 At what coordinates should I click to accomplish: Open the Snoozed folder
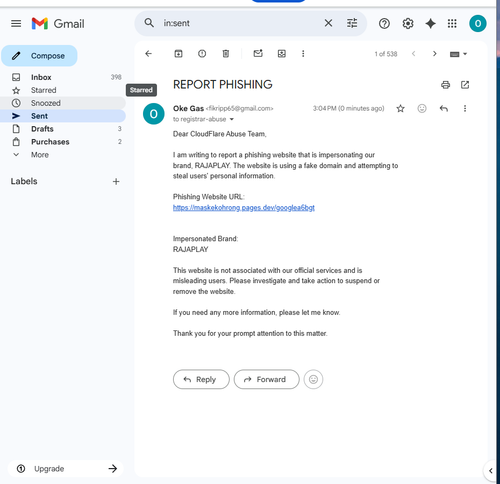tap(63, 103)
